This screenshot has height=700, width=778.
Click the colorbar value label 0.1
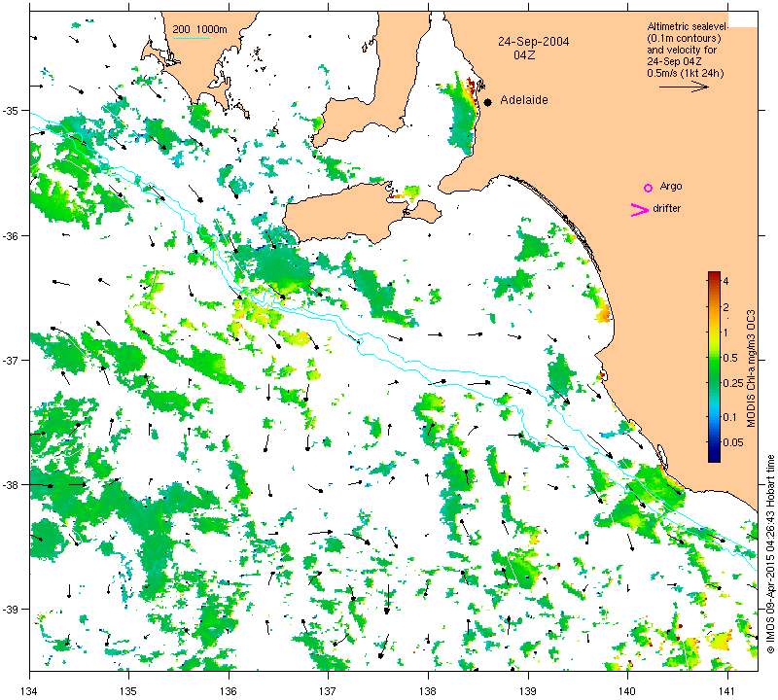(730, 417)
